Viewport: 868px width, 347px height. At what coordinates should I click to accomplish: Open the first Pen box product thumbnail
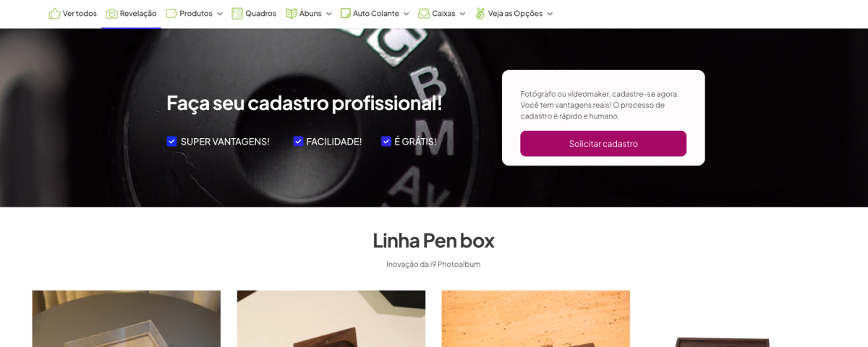[x=126, y=319]
